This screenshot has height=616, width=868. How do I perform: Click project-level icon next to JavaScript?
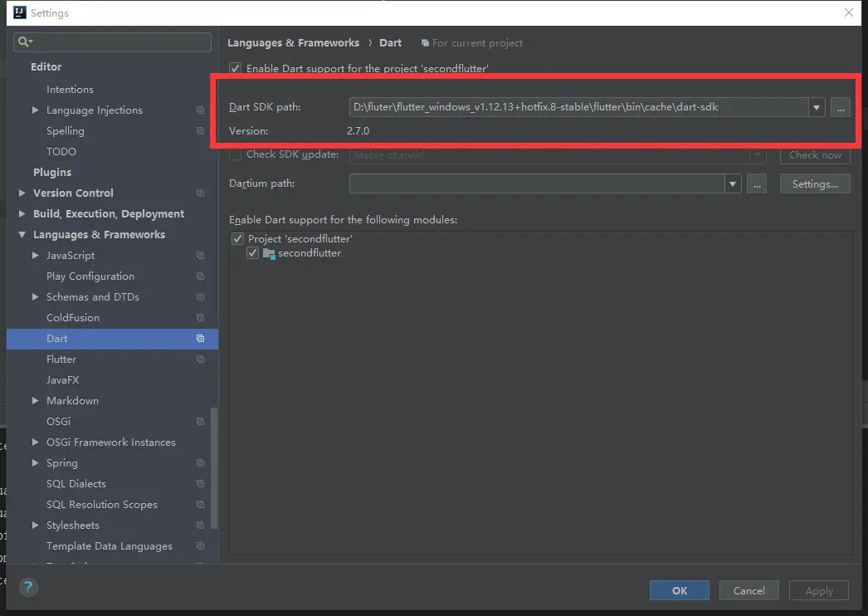point(200,256)
